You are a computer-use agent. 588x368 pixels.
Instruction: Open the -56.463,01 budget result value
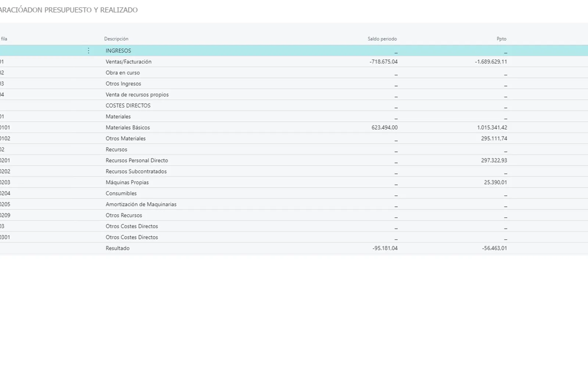[x=495, y=248]
